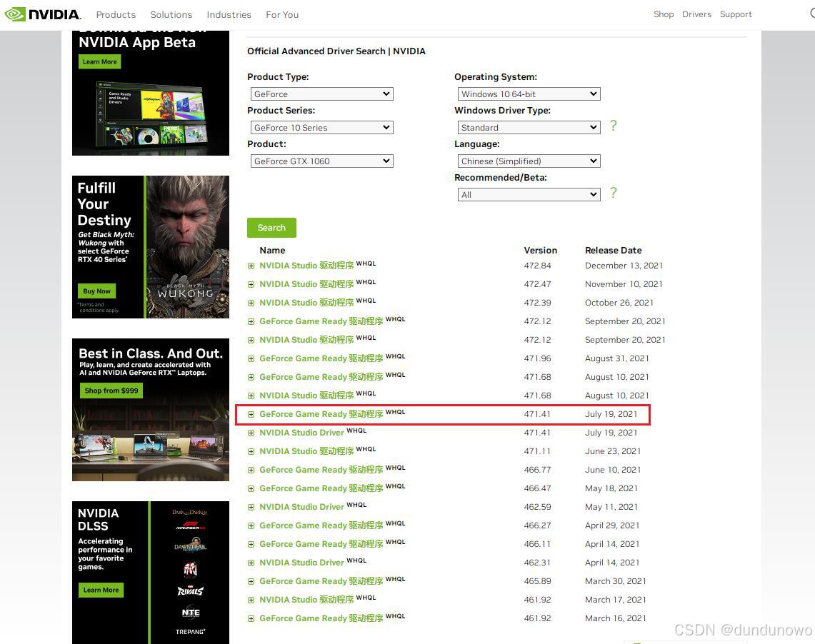The width and height of the screenshot is (815, 644).
Task: Expand plus icon for Game Ready 461.92 row
Action: [x=251, y=618]
